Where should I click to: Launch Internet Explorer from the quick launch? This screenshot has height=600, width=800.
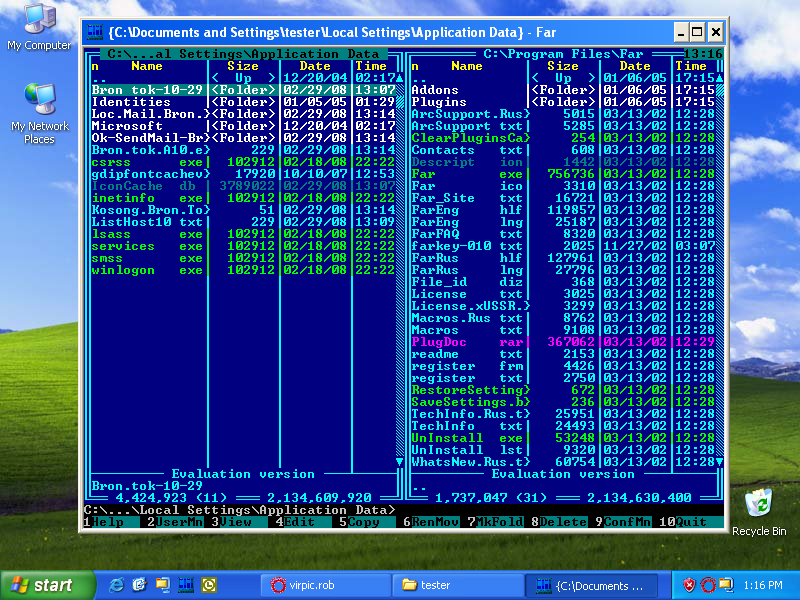coord(116,585)
